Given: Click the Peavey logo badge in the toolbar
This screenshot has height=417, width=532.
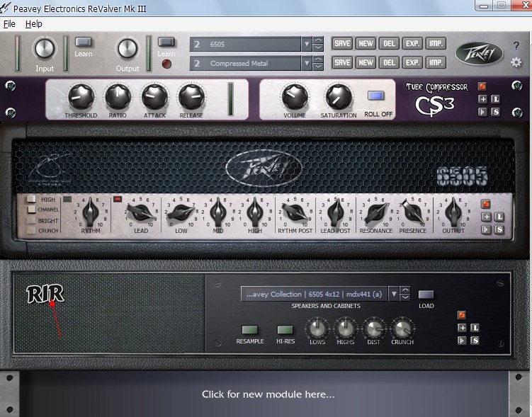Looking at the screenshot, I should pyautogui.click(x=479, y=54).
